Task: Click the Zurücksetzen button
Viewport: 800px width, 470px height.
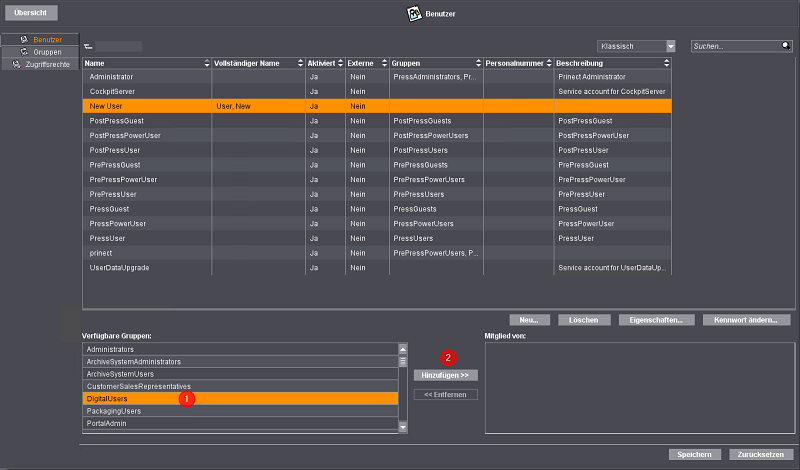Action: (x=760, y=454)
